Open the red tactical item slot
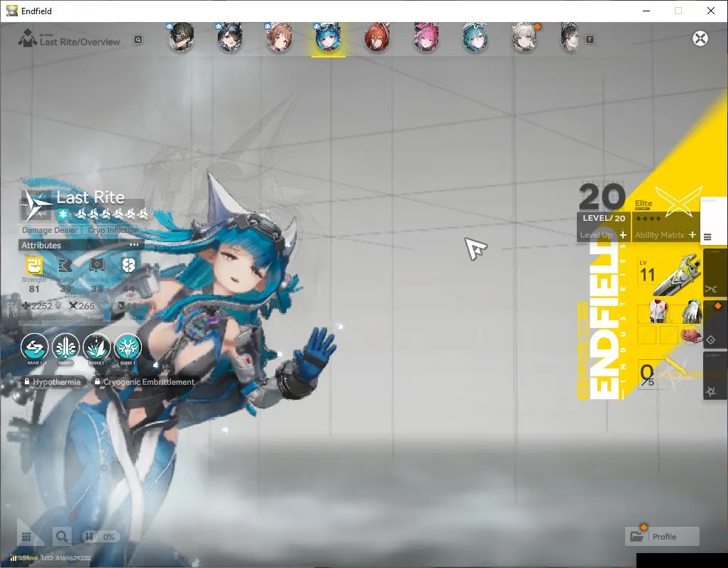 click(x=691, y=334)
